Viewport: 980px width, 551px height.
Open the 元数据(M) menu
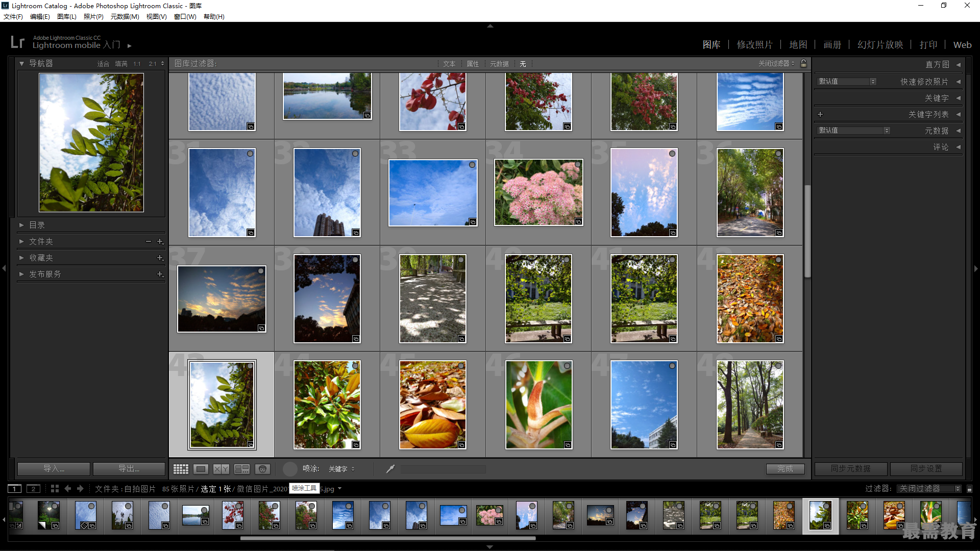coord(125,17)
